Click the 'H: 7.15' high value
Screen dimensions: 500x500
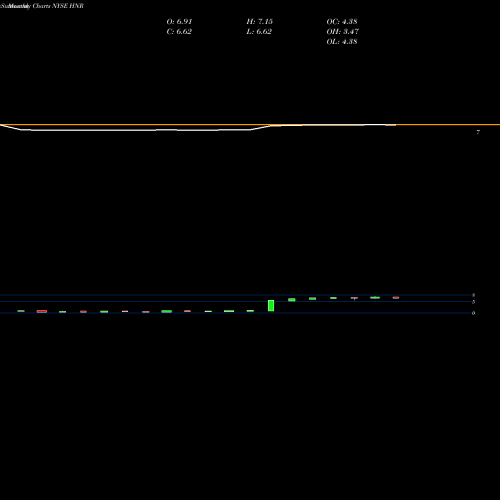260,21
